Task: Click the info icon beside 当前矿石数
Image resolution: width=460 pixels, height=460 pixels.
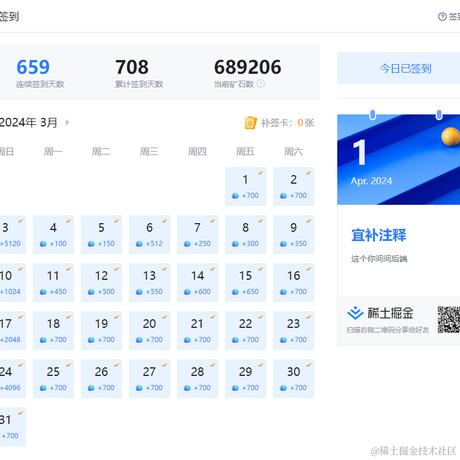Action: point(261,84)
